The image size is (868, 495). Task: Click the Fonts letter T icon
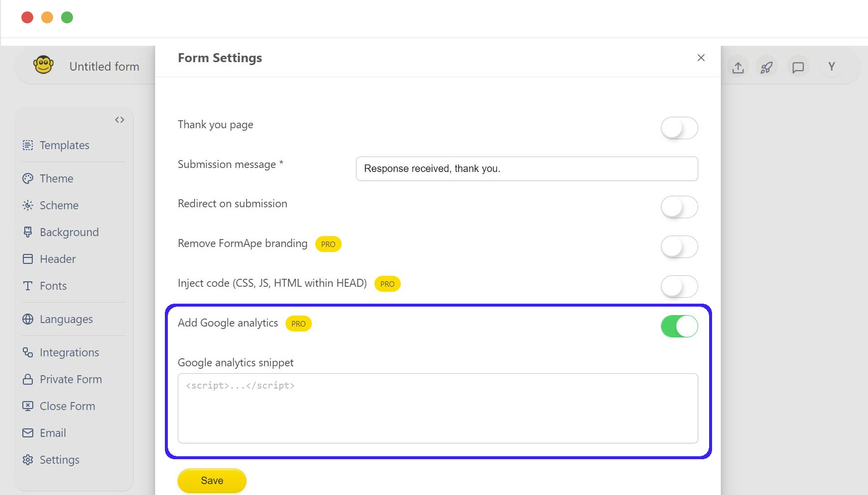(28, 286)
